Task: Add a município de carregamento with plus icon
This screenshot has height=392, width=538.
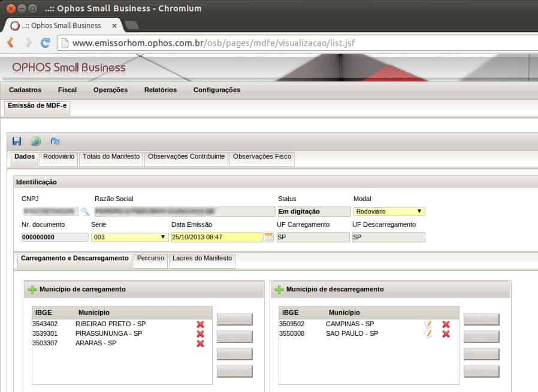Action: point(32,290)
